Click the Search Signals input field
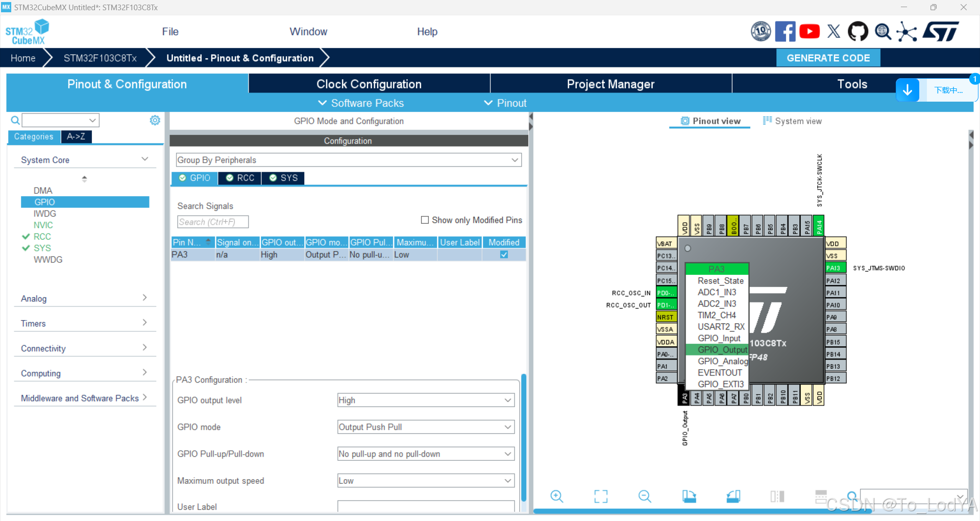Screen dimensions: 980x521 point(213,222)
